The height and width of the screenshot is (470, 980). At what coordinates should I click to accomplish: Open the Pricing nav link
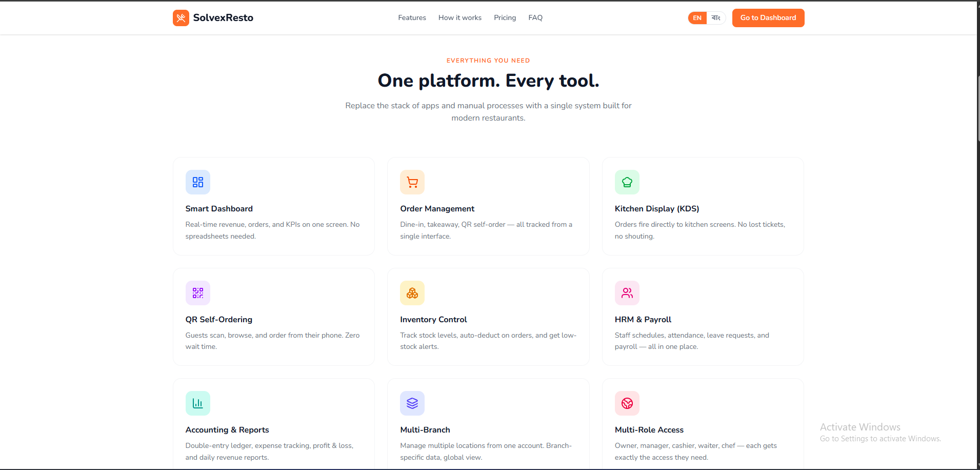point(505,17)
